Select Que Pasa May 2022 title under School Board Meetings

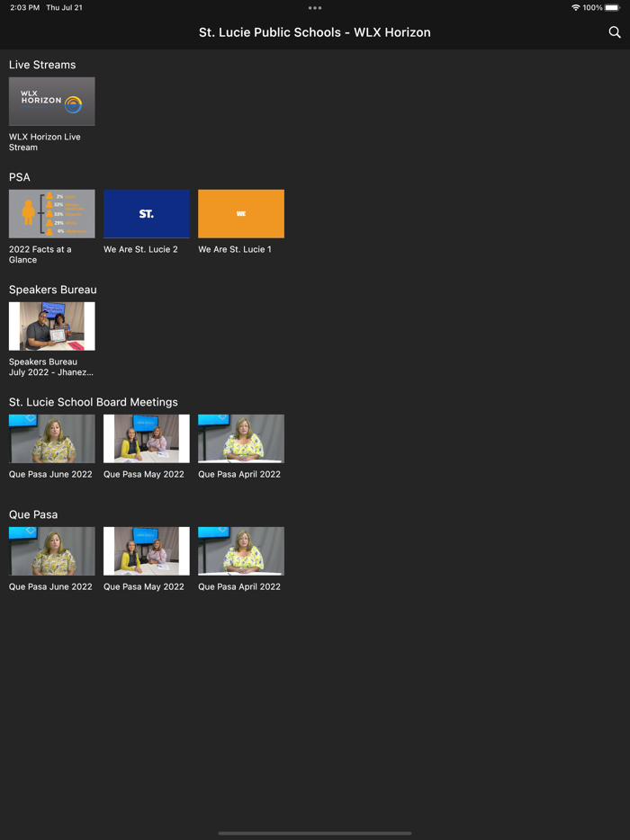click(x=144, y=474)
